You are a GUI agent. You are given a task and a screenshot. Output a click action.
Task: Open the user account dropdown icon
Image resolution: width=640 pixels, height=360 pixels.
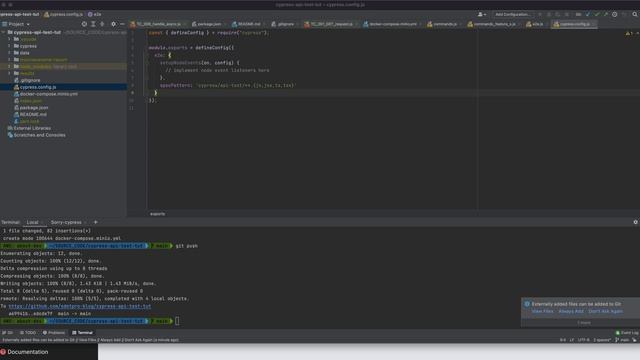click(482, 14)
